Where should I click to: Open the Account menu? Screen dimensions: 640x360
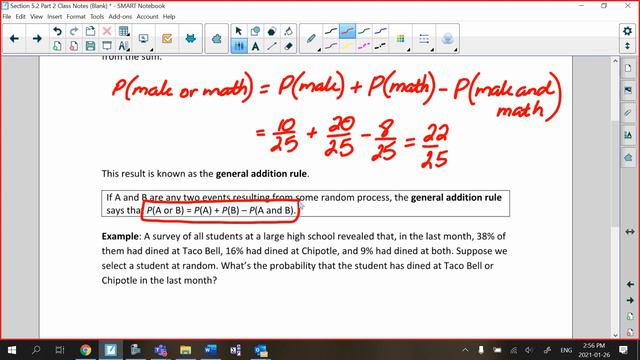pyautogui.click(x=147, y=17)
